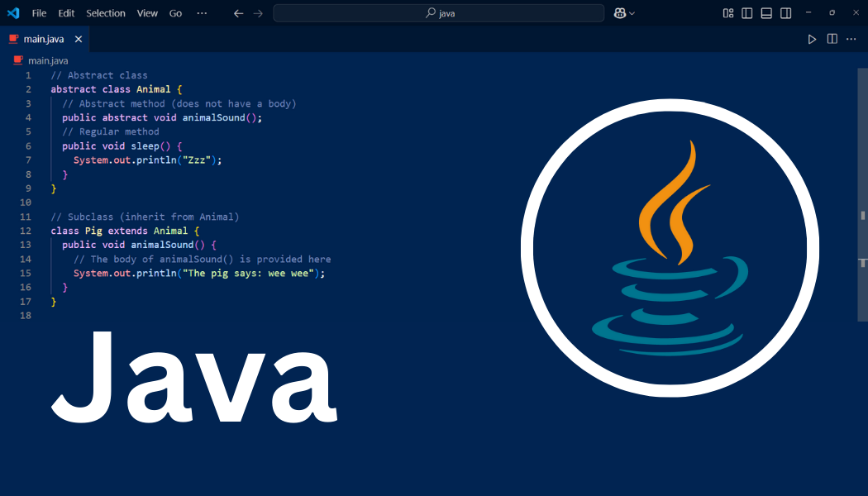This screenshot has height=496, width=868.
Task: Click the comment '// Abstract method (does not have a body)'
Action: click(x=179, y=103)
